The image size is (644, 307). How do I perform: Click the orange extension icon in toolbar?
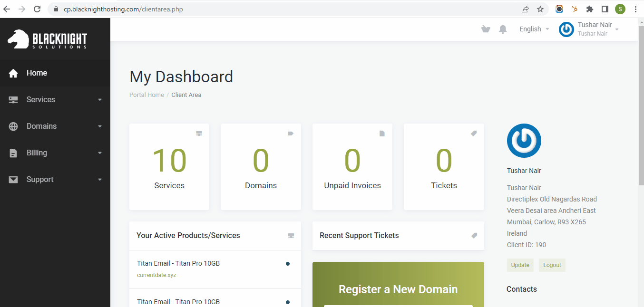click(575, 9)
